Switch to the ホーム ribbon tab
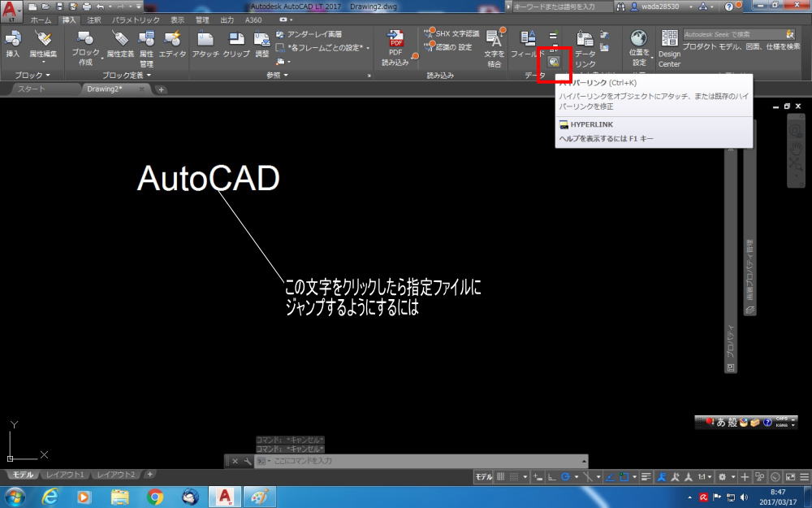Image resolution: width=812 pixels, height=508 pixels. 41,20
